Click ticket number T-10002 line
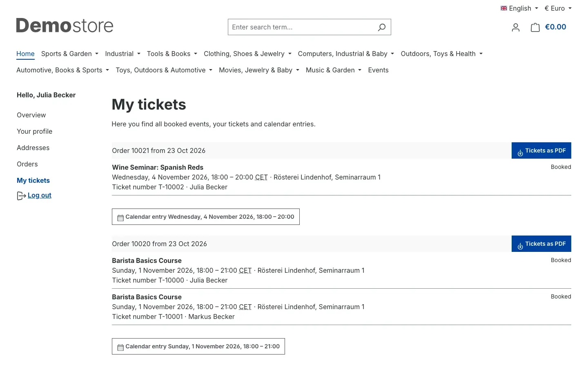Screen dimensions: 588x368 point(170,187)
